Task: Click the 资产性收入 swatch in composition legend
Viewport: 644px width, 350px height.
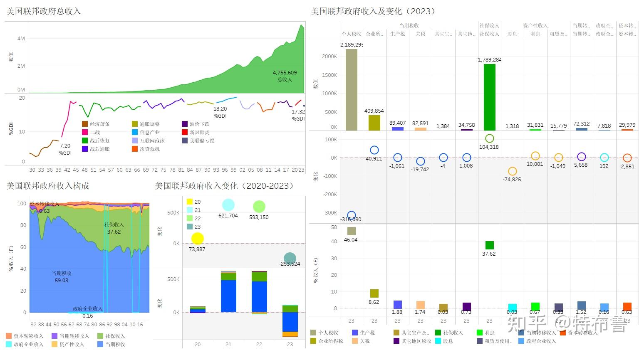Action: pyautogui.click(x=54, y=344)
